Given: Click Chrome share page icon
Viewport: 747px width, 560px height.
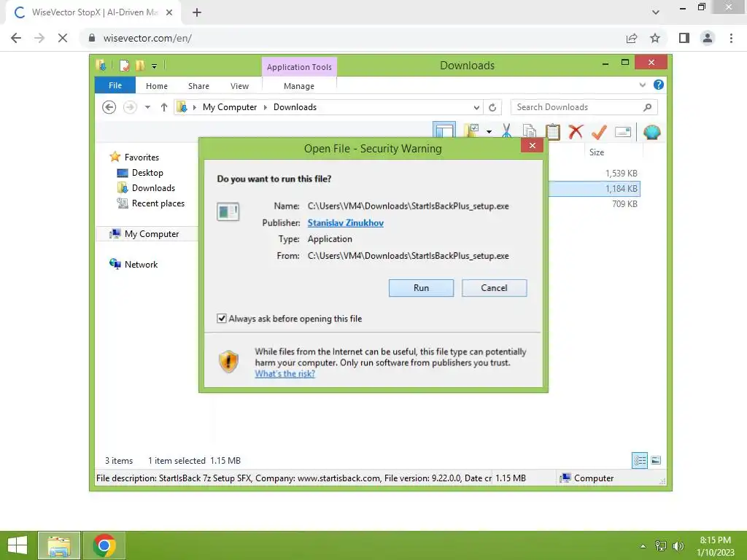Looking at the screenshot, I should [632, 38].
